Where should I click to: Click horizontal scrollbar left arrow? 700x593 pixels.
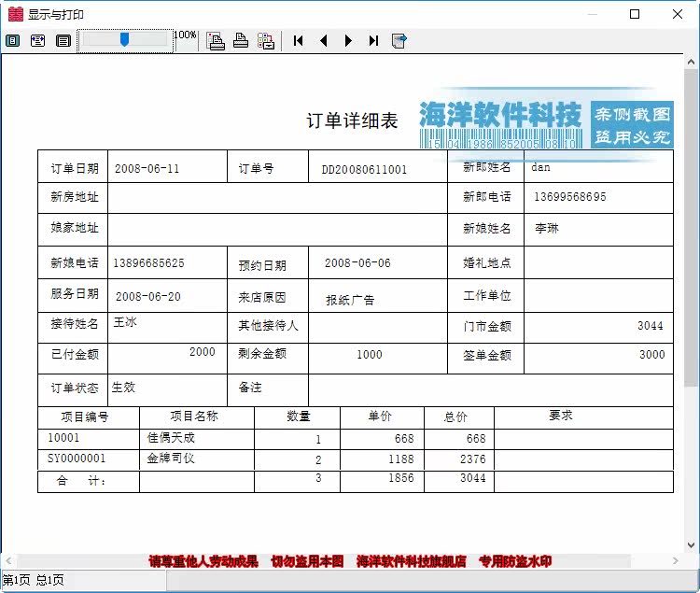point(8,560)
